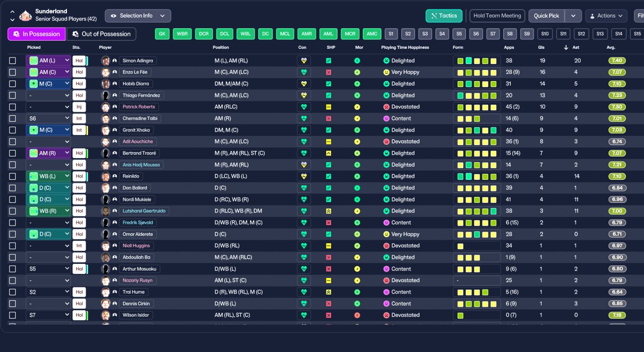Screen dimensions: 644x352
Task: Click Arthur Masuaku's morale icon
Action: [x=357, y=269]
